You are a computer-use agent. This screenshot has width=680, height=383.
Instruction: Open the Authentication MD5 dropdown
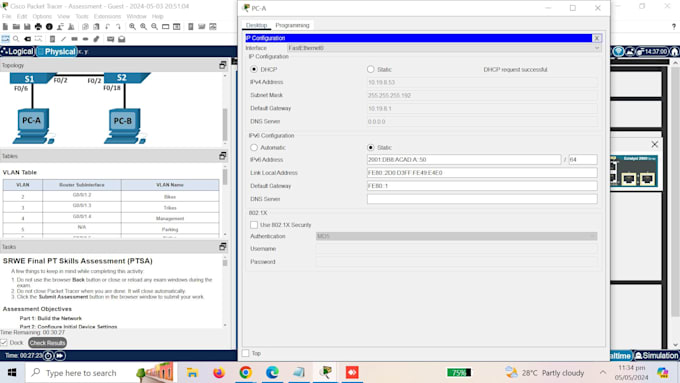[456, 236]
